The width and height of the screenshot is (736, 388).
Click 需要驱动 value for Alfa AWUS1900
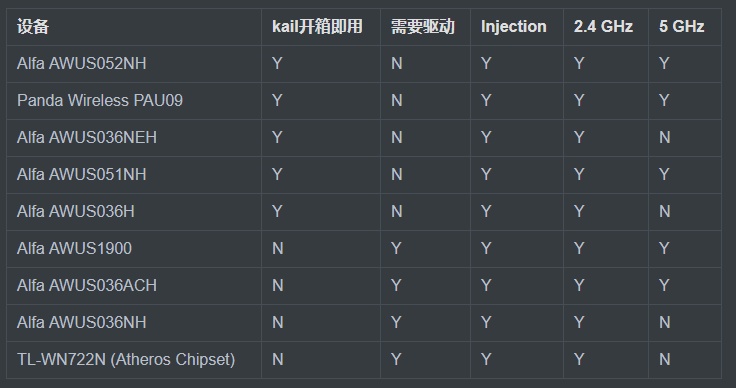click(396, 248)
